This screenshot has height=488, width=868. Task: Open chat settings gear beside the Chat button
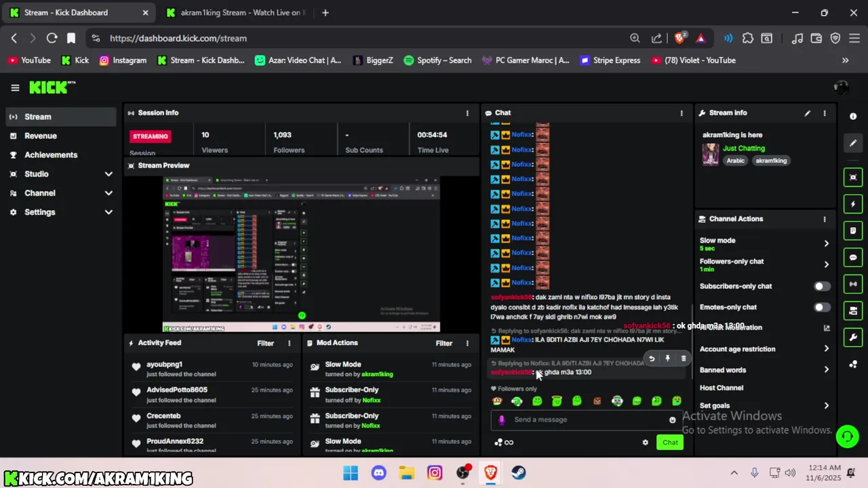(x=645, y=443)
